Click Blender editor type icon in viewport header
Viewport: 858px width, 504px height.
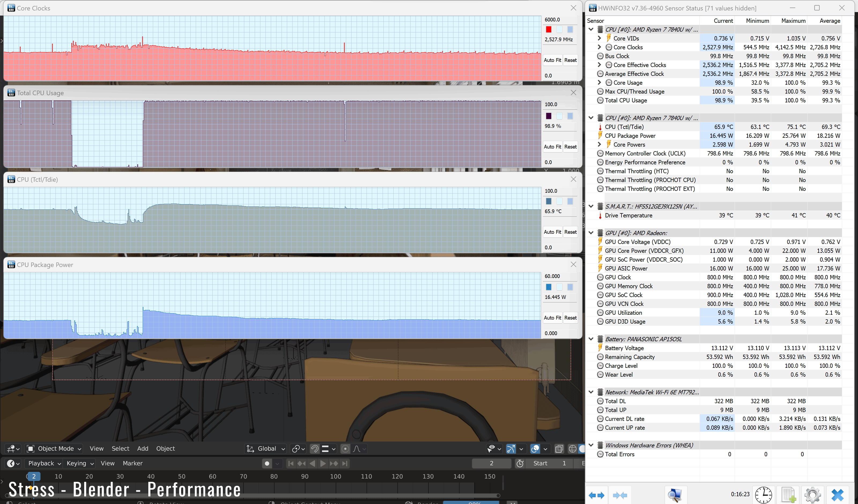[13, 449]
